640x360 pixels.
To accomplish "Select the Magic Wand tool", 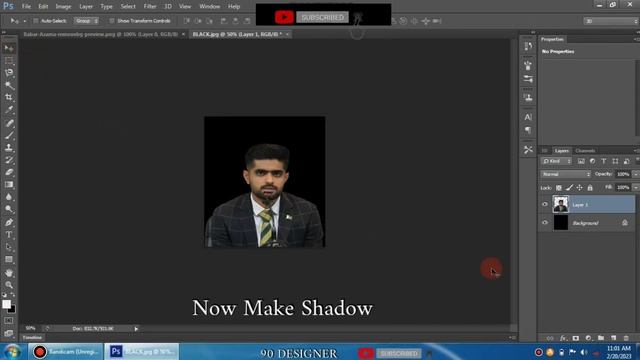I will click(x=9, y=85).
